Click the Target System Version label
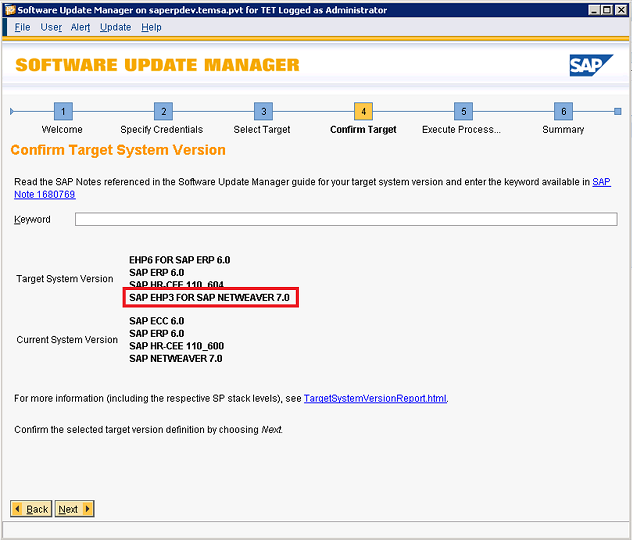The image size is (632, 540). click(x=64, y=278)
